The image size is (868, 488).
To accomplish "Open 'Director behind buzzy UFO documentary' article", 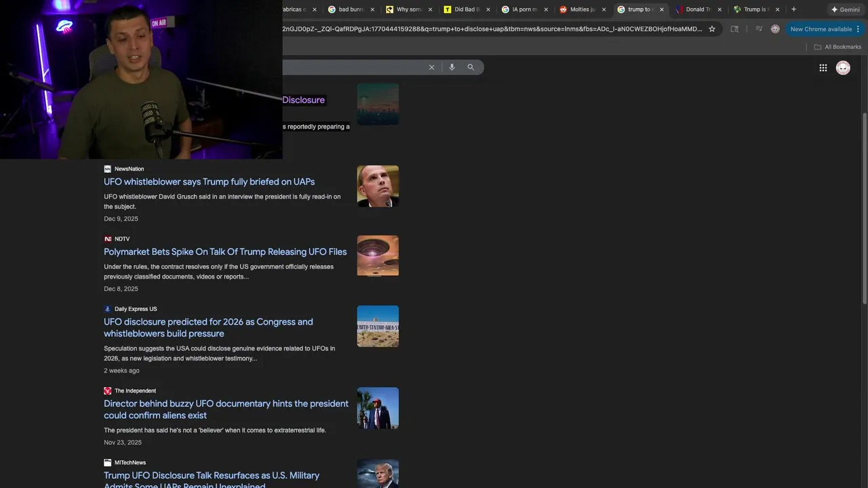I will pyautogui.click(x=226, y=409).
